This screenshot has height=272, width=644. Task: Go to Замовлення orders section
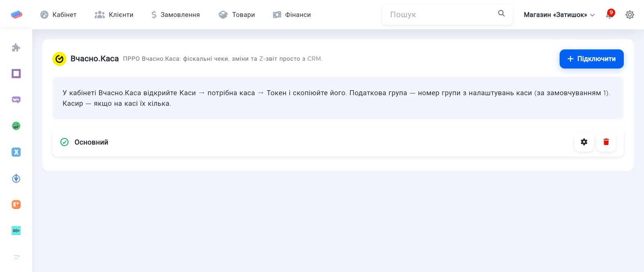click(175, 15)
